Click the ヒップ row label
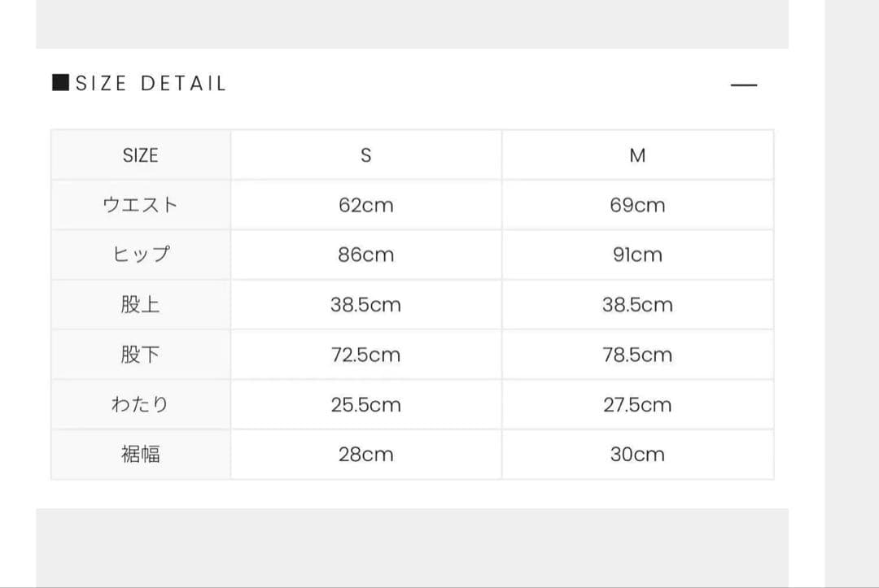Viewport: 879px width, 588px height. click(140, 255)
